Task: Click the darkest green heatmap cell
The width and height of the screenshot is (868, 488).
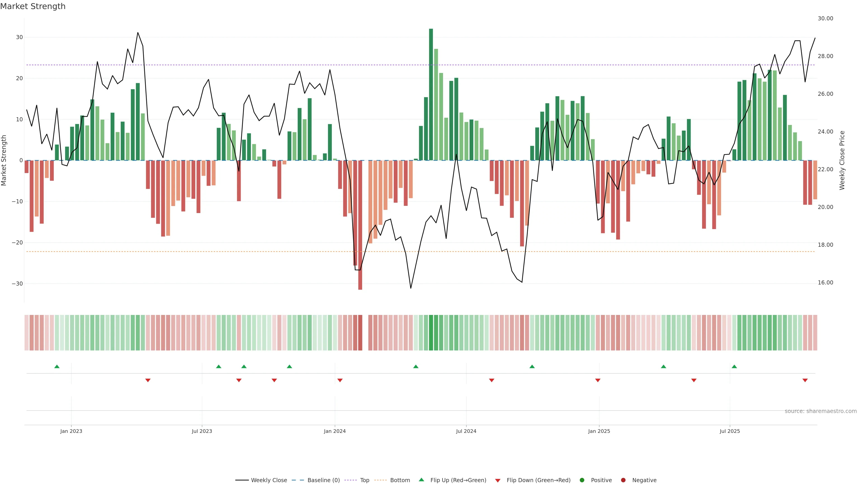Action: [x=431, y=333]
